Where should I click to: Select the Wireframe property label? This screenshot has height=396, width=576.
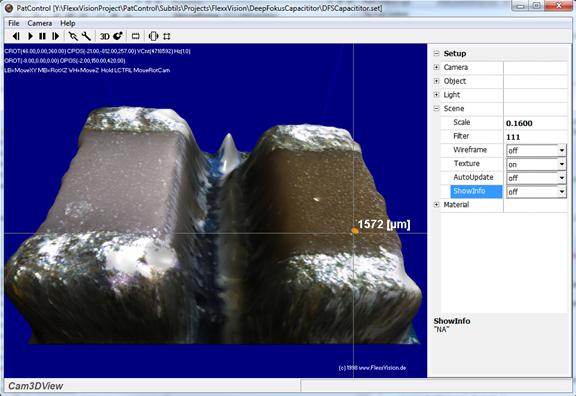pyautogui.click(x=470, y=150)
